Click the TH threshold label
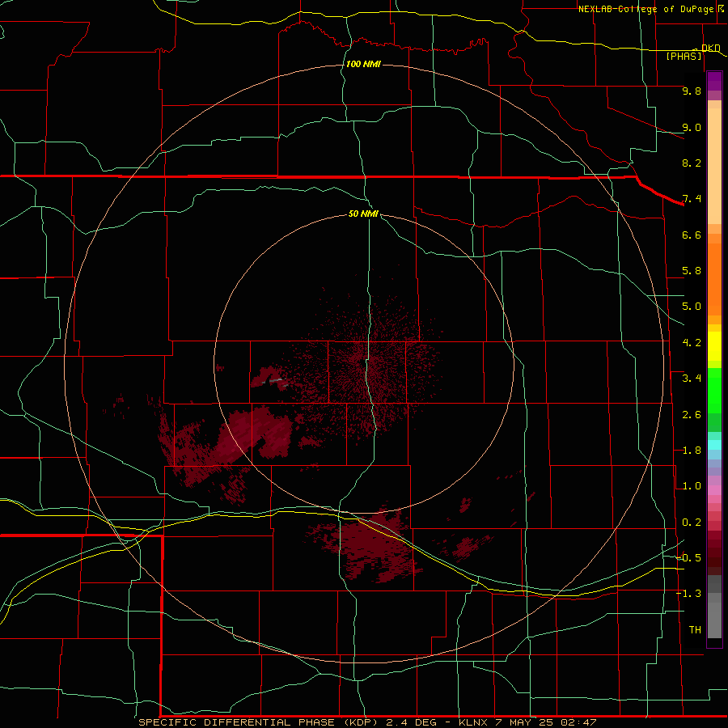Viewport: 728px width, 728px height. click(x=695, y=630)
